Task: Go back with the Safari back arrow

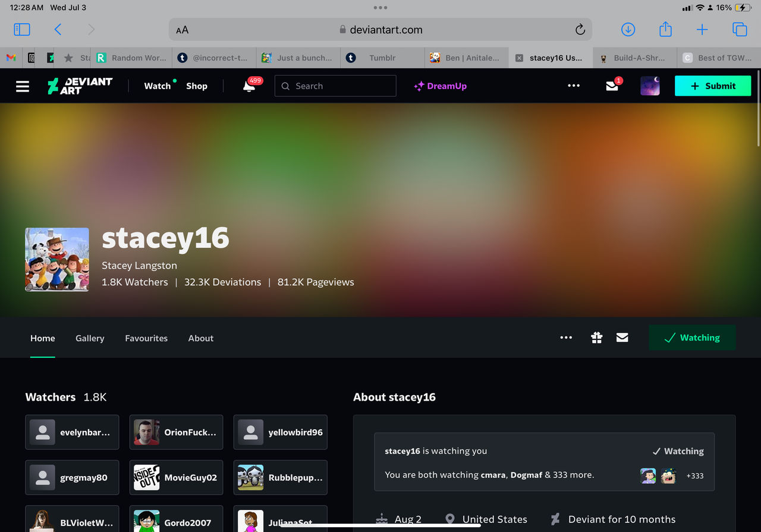Action: (58, 29)
